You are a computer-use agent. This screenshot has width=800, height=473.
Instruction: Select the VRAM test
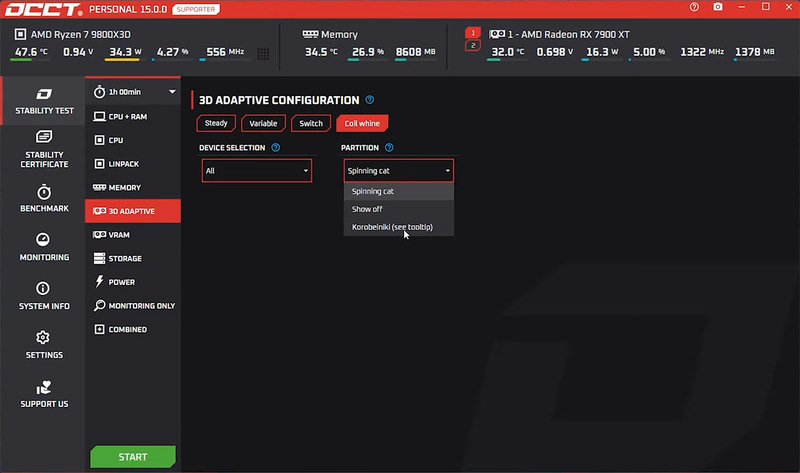point(133,235)
